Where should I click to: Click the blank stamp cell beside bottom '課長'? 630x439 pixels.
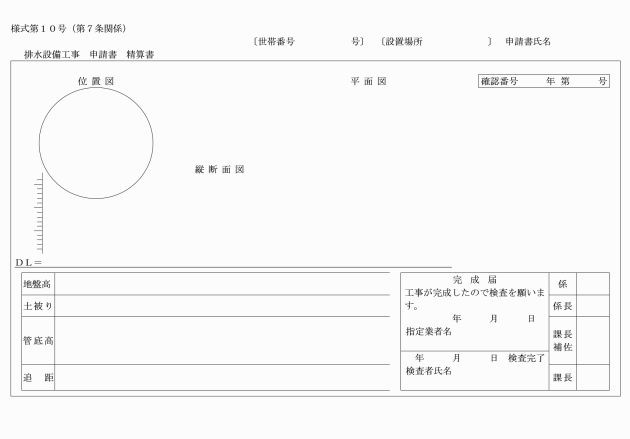pyautogui.click(x=593, y=378)
